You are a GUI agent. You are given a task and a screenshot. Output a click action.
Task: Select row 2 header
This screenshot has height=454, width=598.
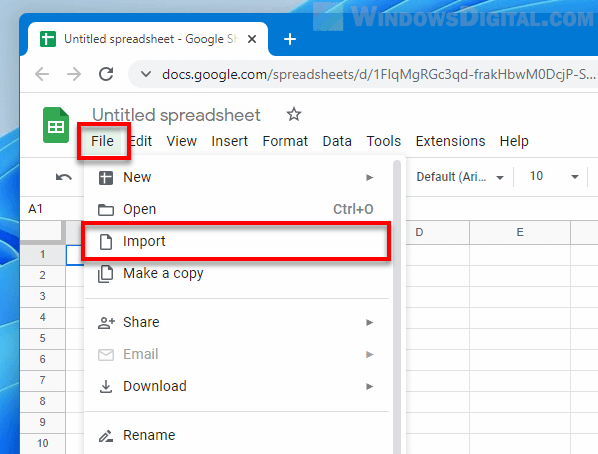point(43,275)
